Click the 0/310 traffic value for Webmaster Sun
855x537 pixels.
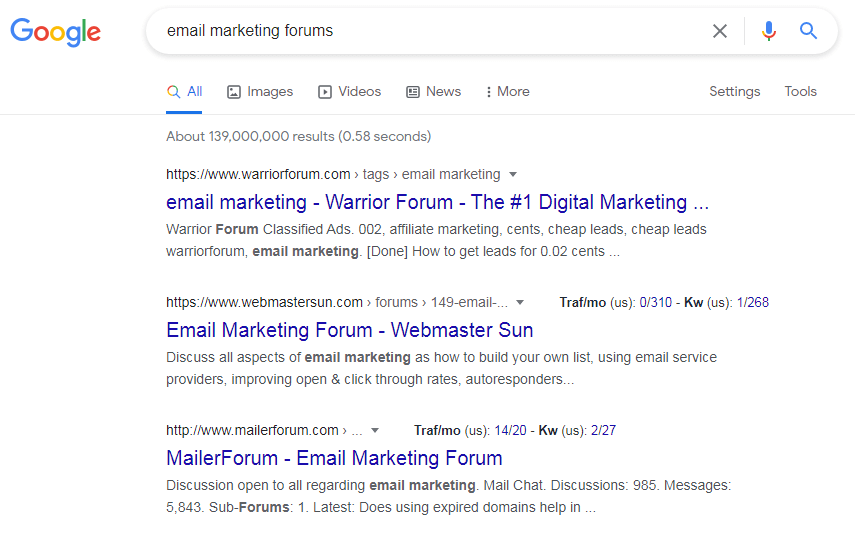click(x=655, y=303)
